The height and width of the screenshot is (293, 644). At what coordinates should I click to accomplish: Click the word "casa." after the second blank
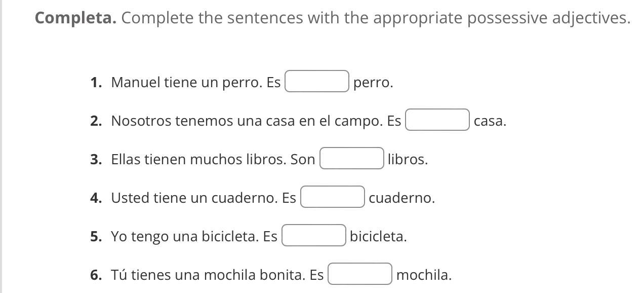coord(490,121)
